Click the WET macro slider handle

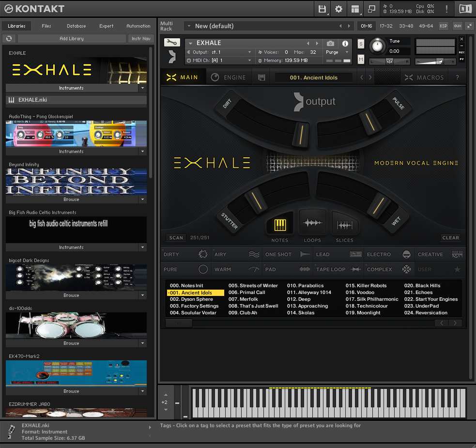pyautogui.click(x=378, y=205)
